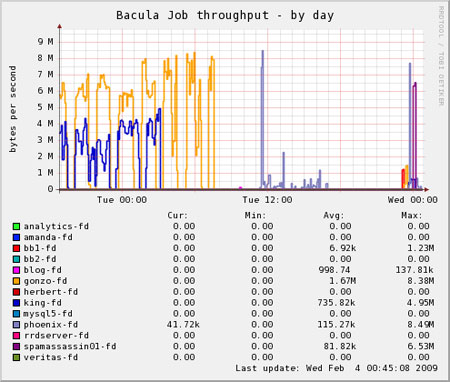Click the bb1-fd max value '1.23M'
This screenshot has height=382, width=450.
pyautogui.click(x=421, y=248)
